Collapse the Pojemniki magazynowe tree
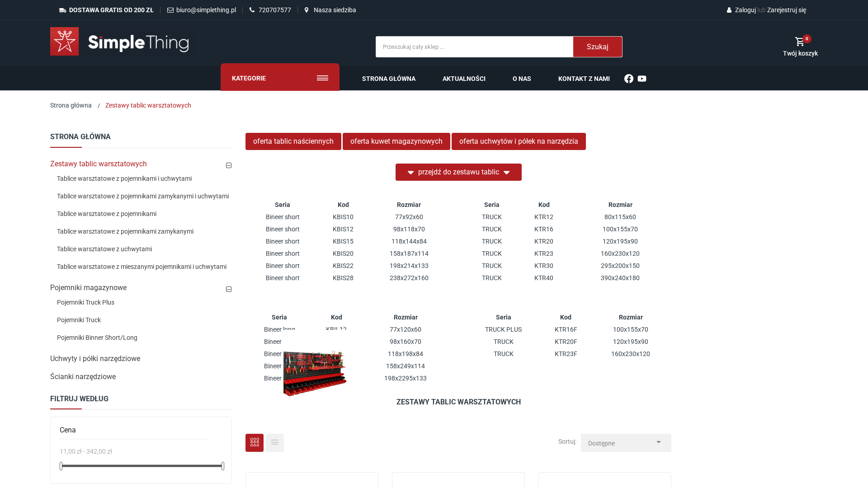The height and width of the screenshot is (488, 868). [229, 289]
